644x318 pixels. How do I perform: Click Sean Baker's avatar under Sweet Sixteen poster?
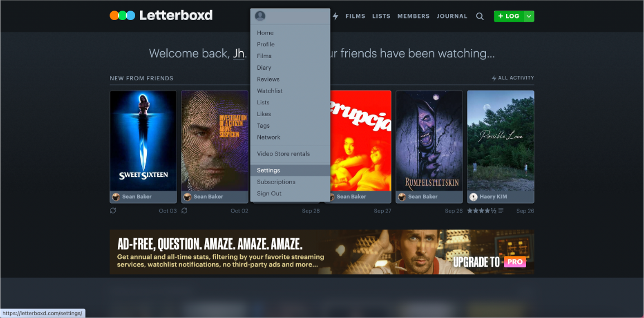pyautogui.click(x=116, y=196)
